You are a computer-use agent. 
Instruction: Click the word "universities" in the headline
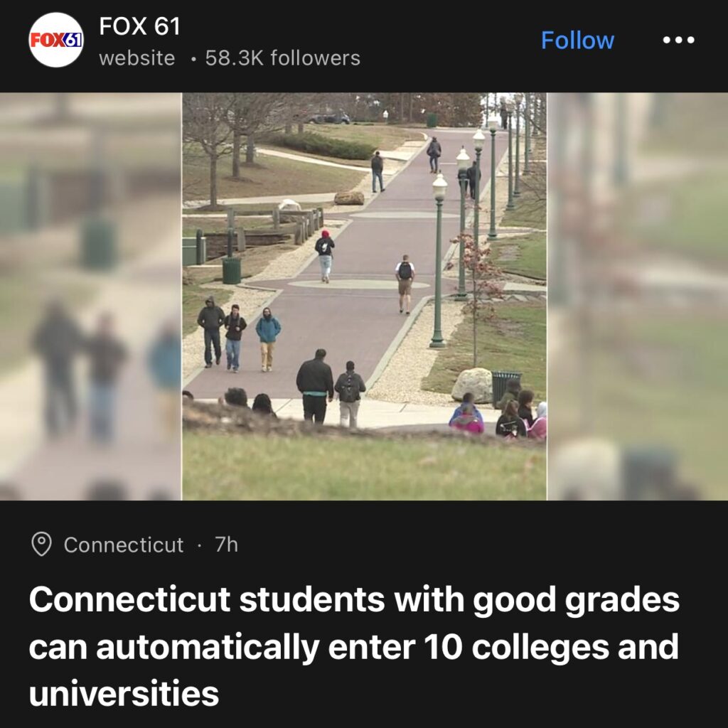(124, 694)
